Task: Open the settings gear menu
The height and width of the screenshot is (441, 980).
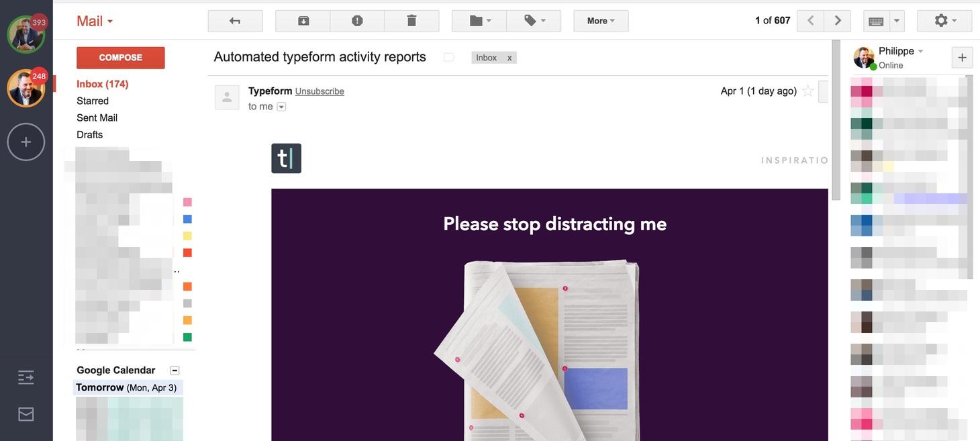Action: point(944,21)
